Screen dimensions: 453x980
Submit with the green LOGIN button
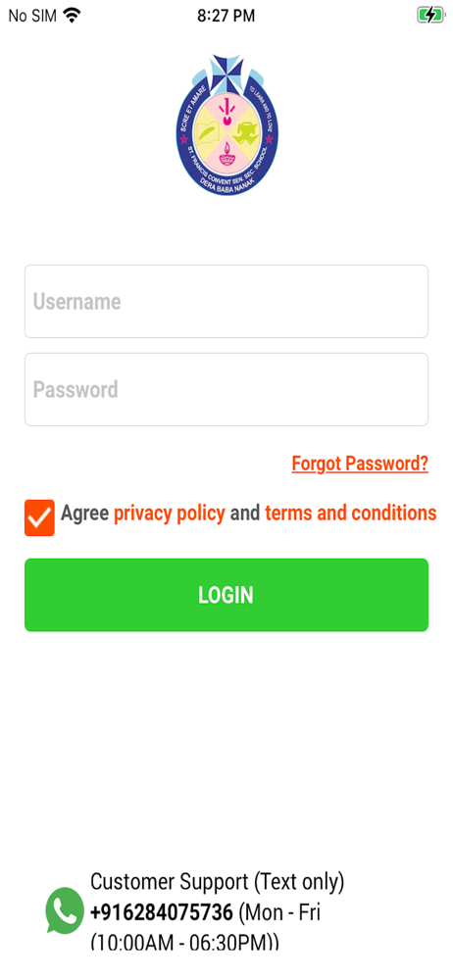click(x=226, y=595)
